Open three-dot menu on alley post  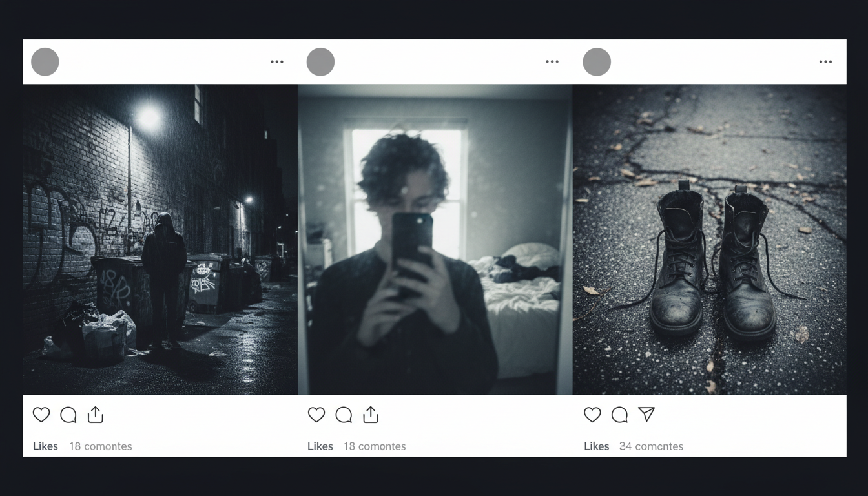(277, 62)
